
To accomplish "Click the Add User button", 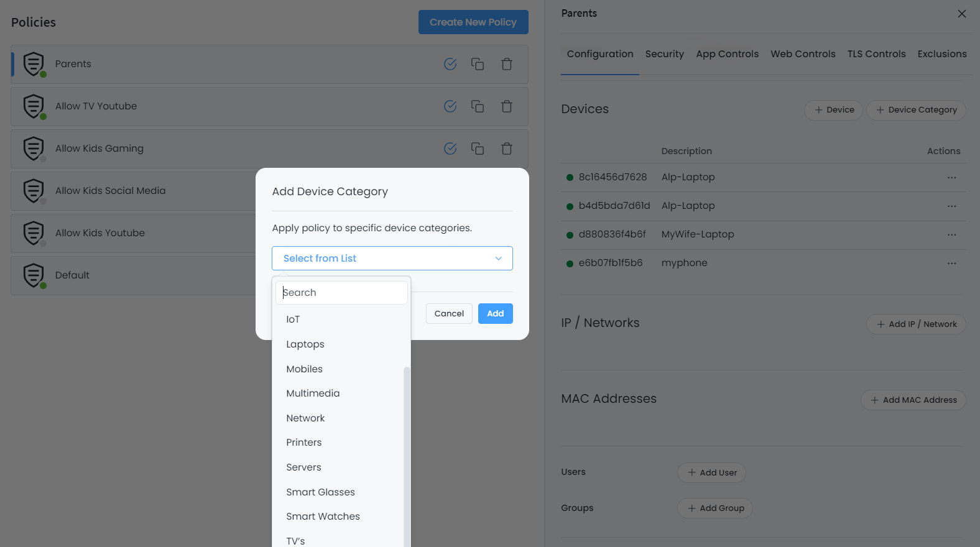I will point(711,473).
